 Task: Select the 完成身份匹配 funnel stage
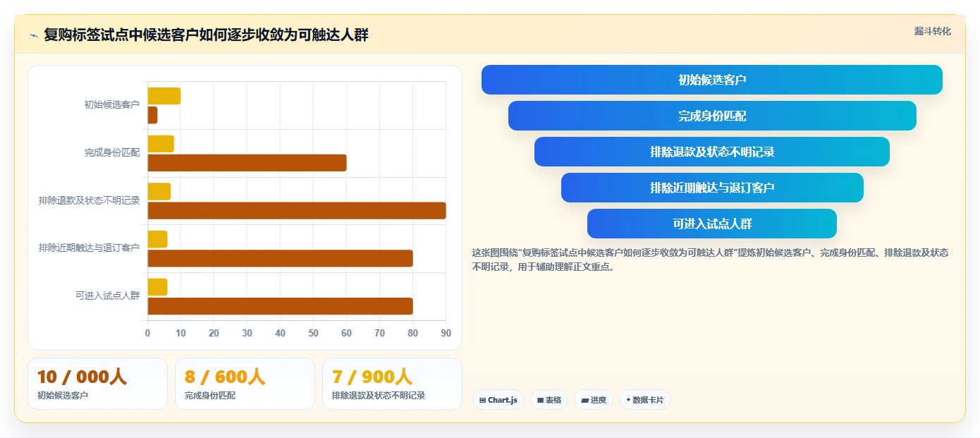tap(712, 116)
